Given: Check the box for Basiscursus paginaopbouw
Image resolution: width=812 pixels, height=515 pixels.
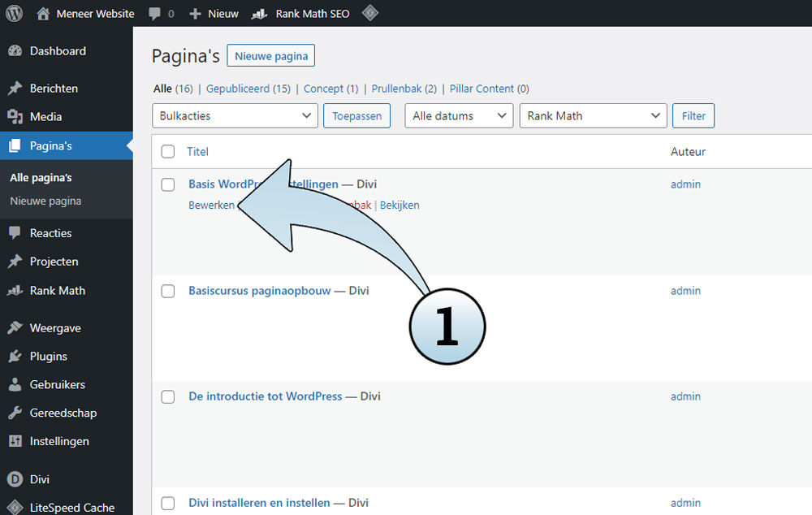Looking at the screenshot, I should click(x=168, y=291).
